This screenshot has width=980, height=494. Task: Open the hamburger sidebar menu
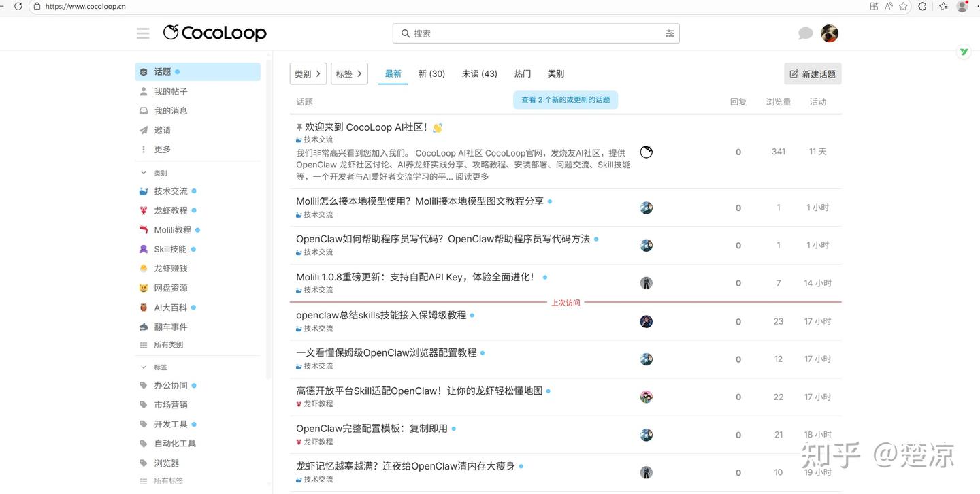click(143, 33)
